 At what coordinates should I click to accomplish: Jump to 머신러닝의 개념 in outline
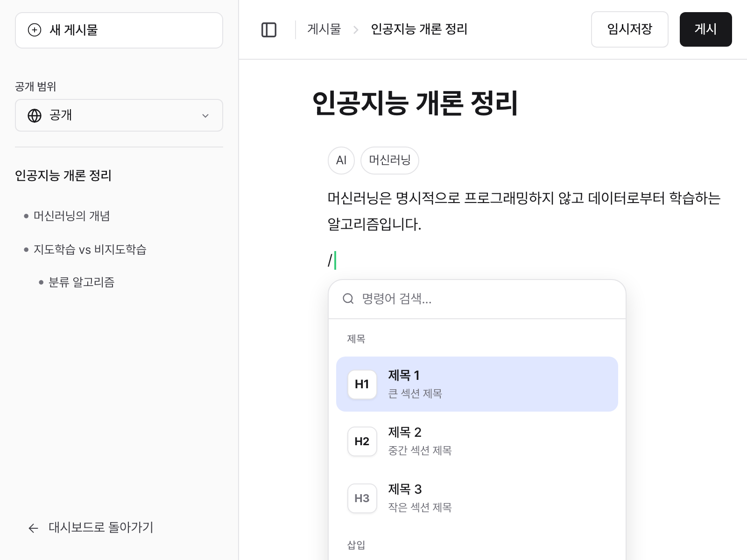(71, 216)
